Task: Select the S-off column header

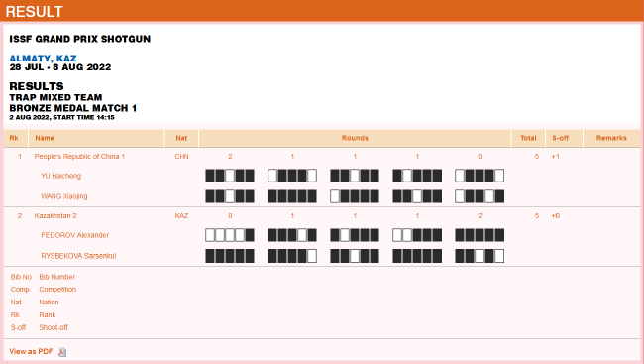Action: [565, 138]
